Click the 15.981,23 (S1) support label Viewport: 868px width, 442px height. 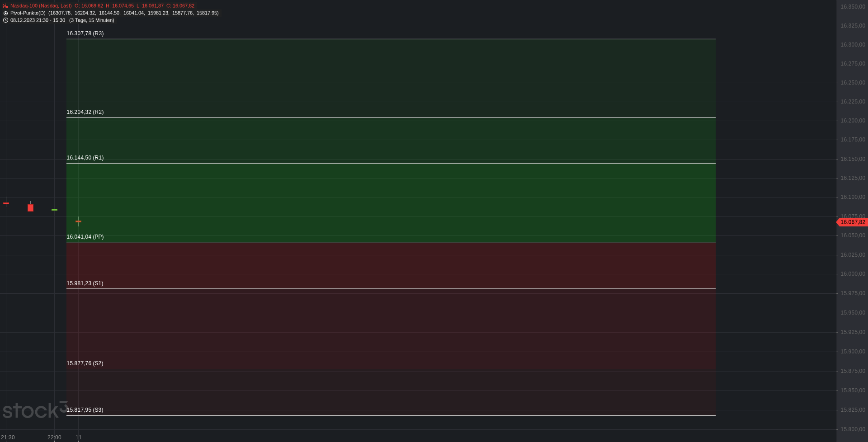click(85, 283)
